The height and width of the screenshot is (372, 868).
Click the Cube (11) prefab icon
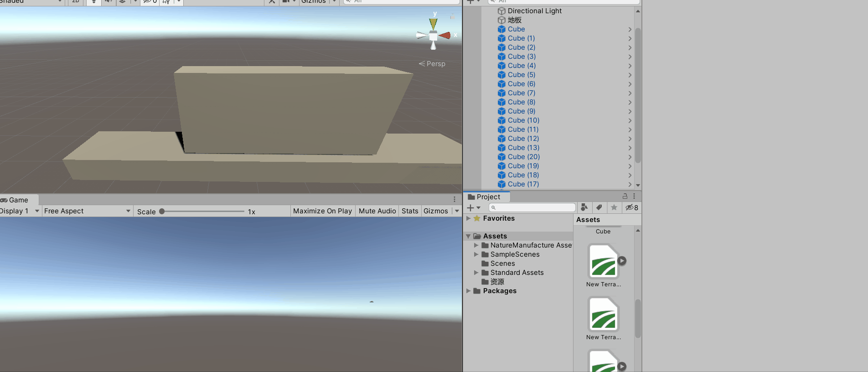pos(501,129)
